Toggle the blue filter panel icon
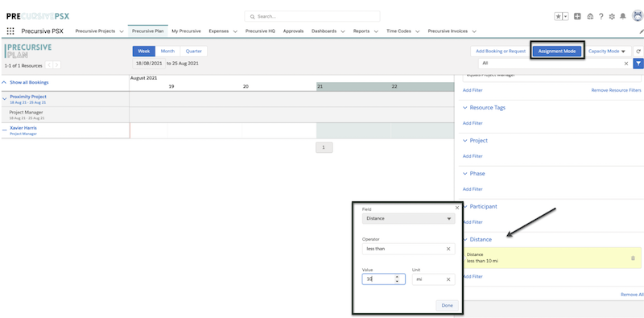The width and height of the screenshot is (644, 318). (x=638, y=64)
